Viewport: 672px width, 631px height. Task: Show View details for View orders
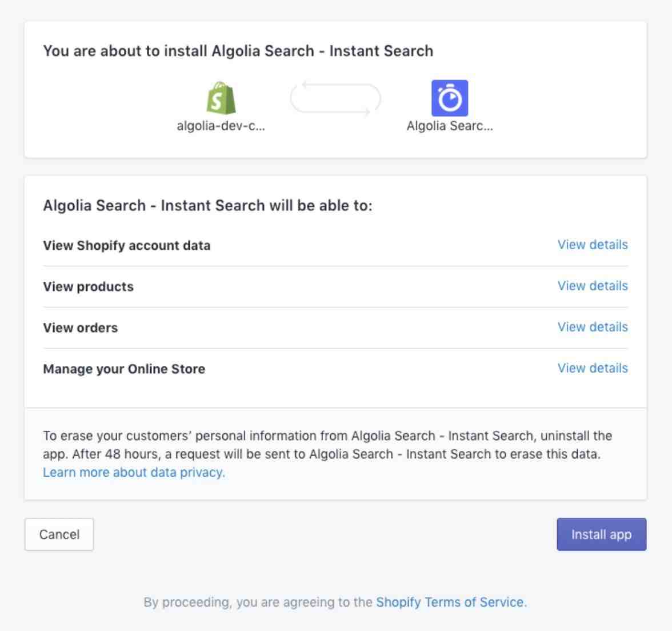click(592, 327)
